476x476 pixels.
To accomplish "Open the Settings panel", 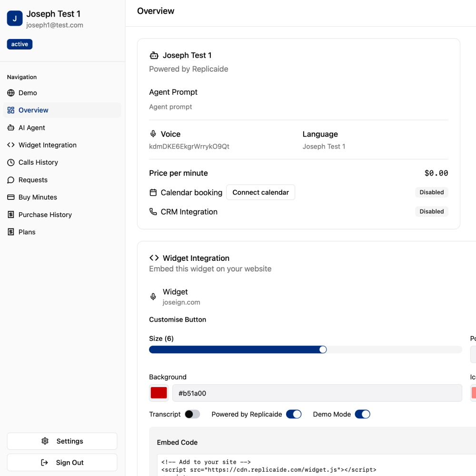I will [x=62, y=441].
